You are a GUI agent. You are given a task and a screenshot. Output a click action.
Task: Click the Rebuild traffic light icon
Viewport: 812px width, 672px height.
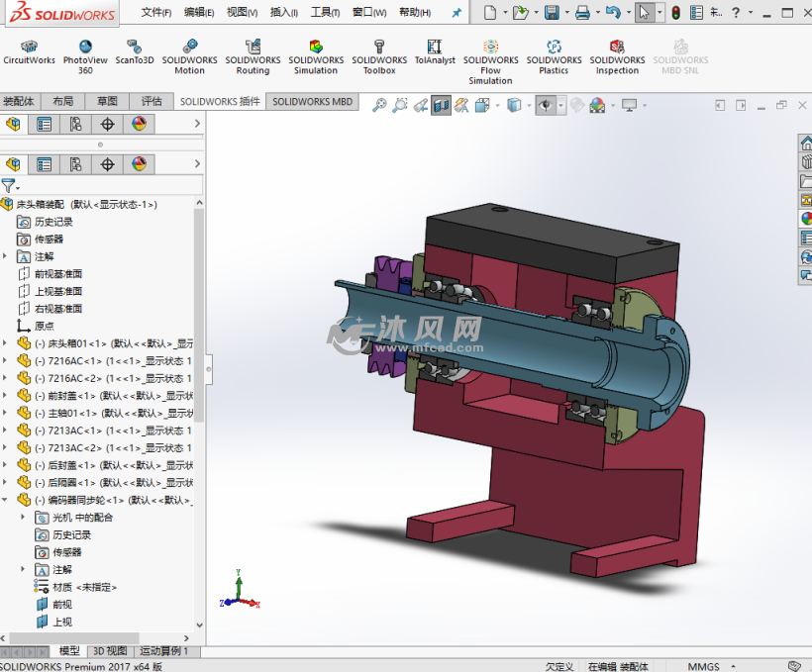click(x=675, y=13)
